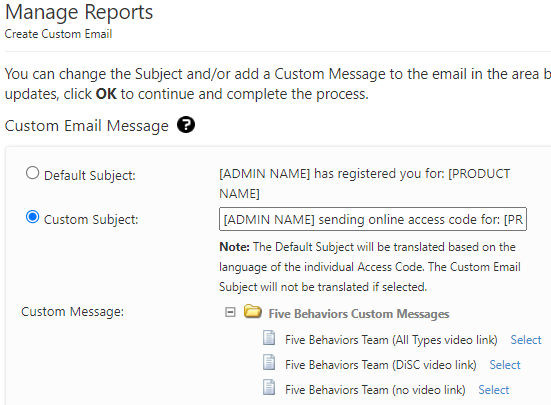Viewport: 551px width, 405px height.
Task: Click the Five Behaviors Custom Messages folder label
Action: pos(359,314)
